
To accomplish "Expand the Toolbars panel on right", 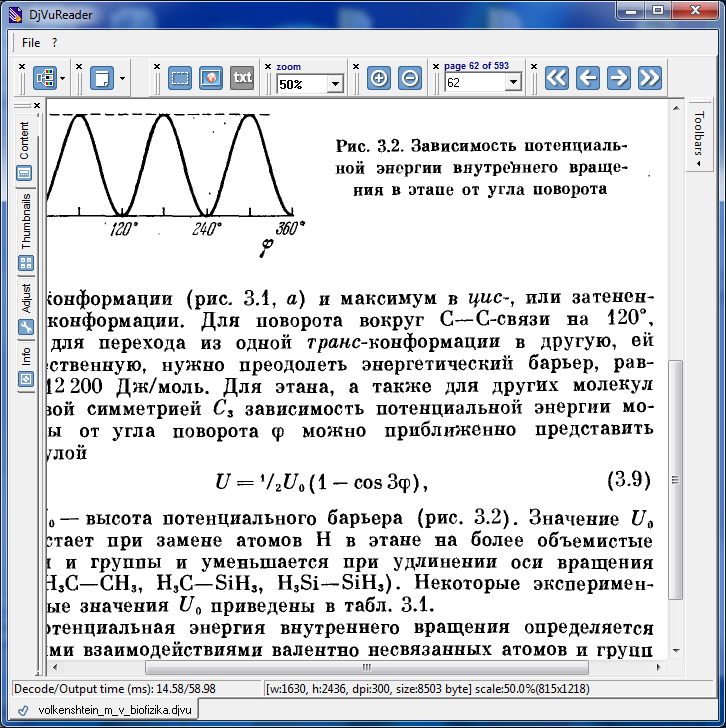I will pos(699,137).
